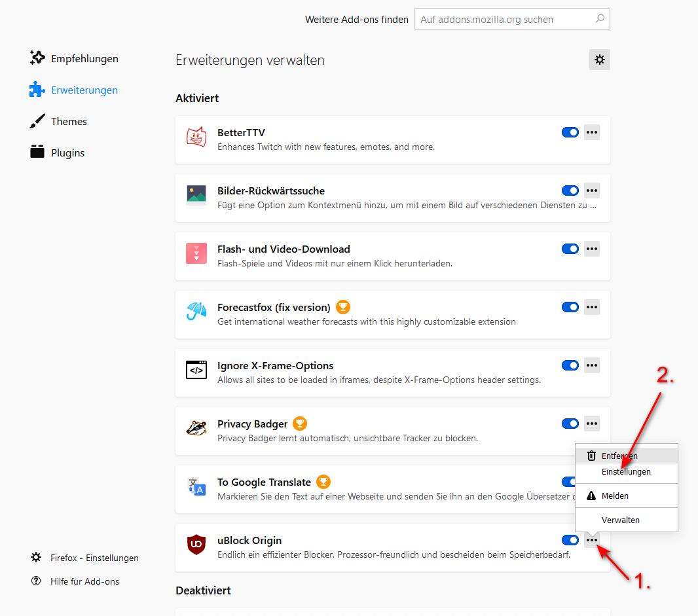Disable the BetterTTV extension toggle
Image resolution: width=698 pixels, height=616 pixels.
(x=570, y=132)
